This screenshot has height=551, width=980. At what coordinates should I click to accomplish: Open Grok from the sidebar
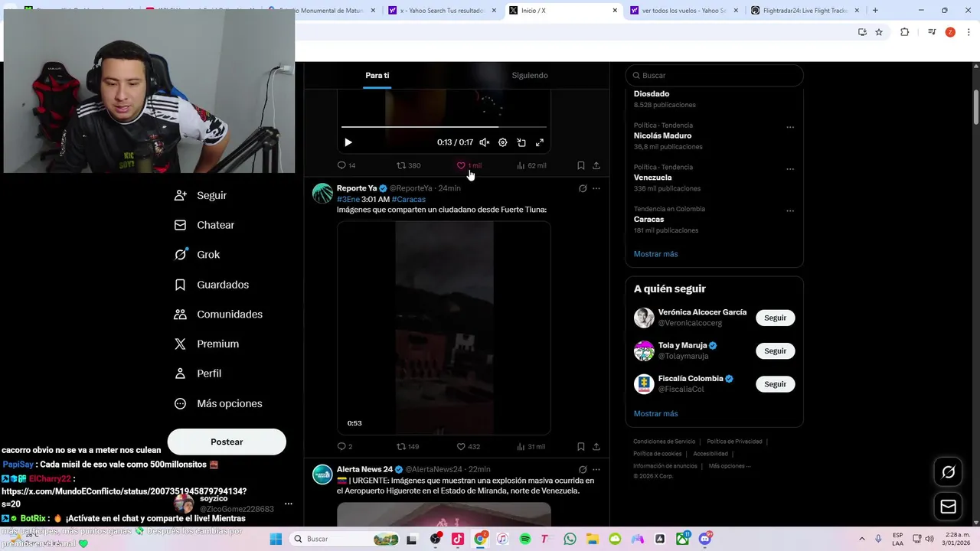(198, 255)
